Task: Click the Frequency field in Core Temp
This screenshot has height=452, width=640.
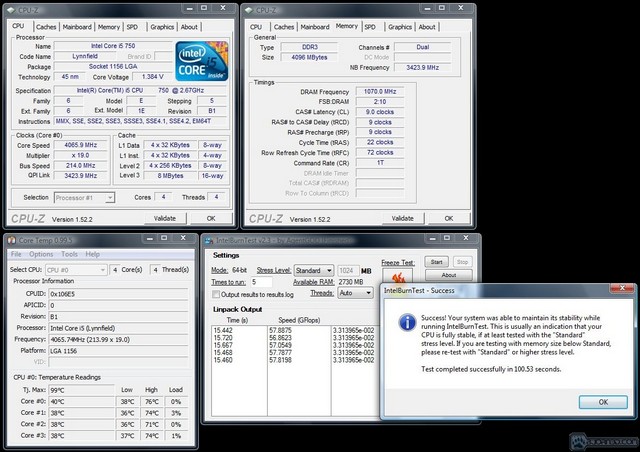Action: click(118, 340)
